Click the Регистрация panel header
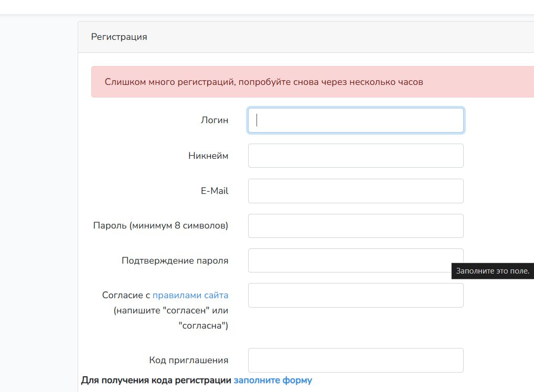The height and width of the screenshot is (392, 534). tap(119, 37)
